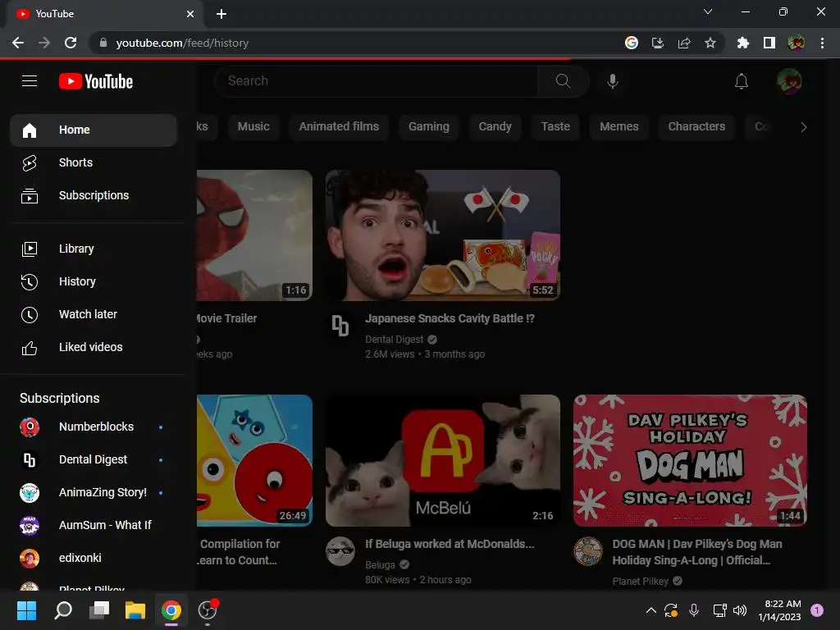
Task: Click the 'If Beluga worked at McDonalds...' title
Action: click(x=450, y=545)
